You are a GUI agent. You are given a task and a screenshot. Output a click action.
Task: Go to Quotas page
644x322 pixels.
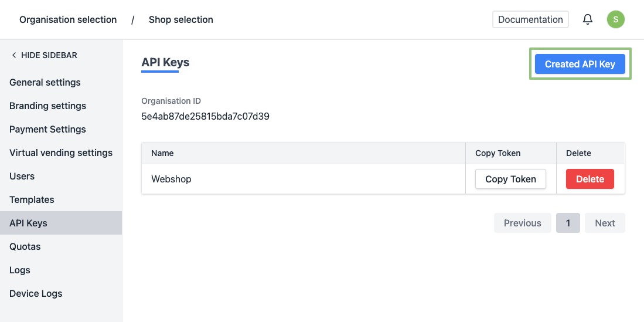pyautogui.click(x=25, y=246)
